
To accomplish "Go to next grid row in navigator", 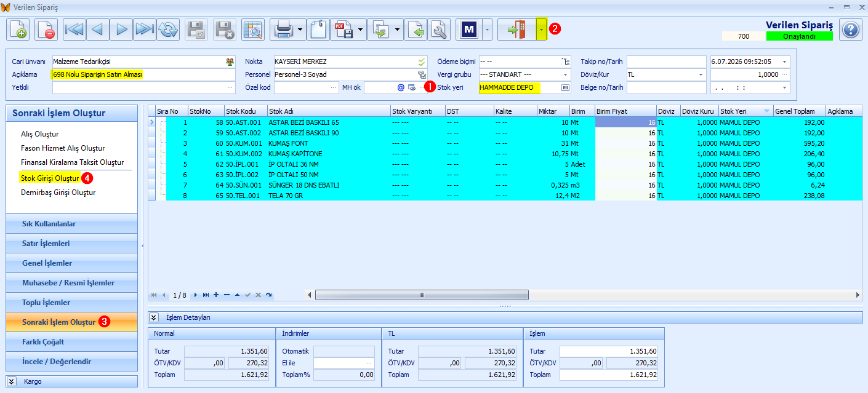I will 196,295.
